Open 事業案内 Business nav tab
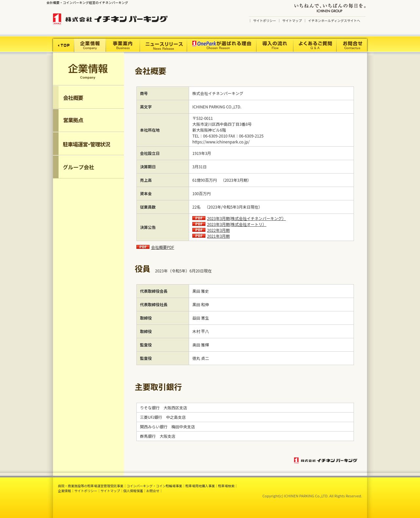 click(x=123, y=45)
